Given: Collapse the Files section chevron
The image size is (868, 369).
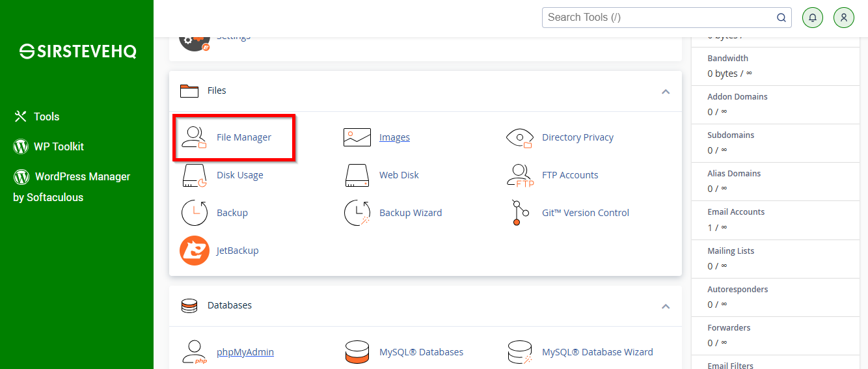Looking at the screenshot, I should (x=666, y=91).
